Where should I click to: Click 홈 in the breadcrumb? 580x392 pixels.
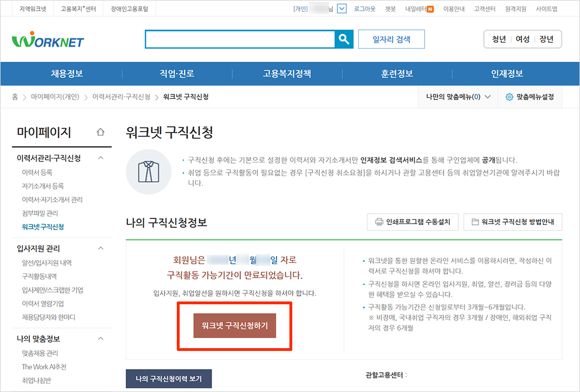click(x=15, y=97)
